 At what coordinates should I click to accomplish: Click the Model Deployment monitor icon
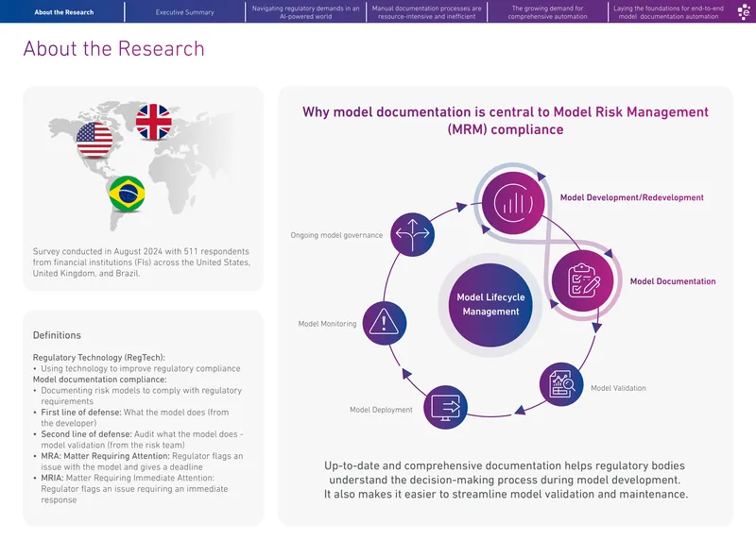[x=445, y=407]
